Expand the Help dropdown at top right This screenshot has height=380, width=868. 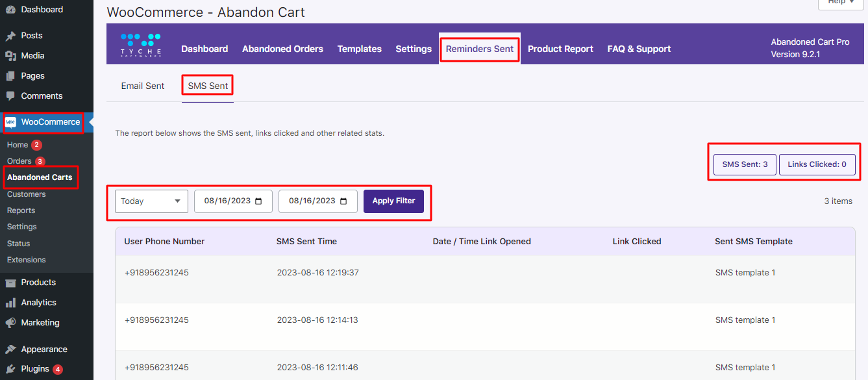(841, 3)
